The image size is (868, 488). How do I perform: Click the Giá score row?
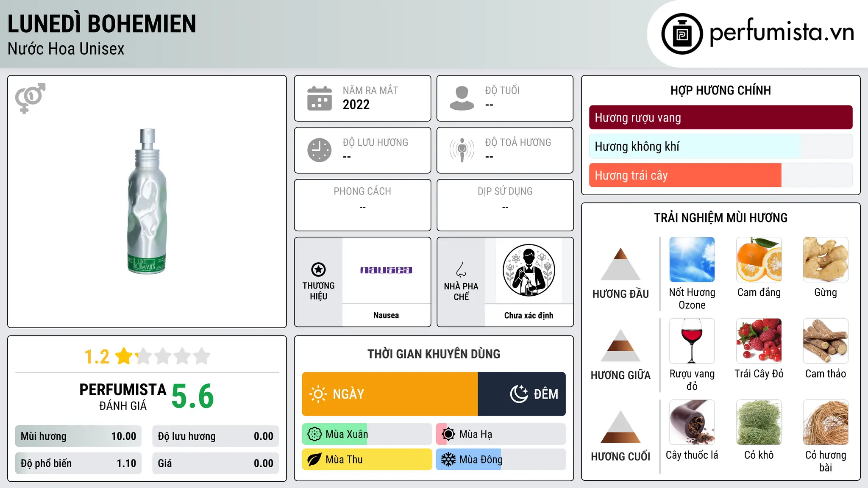click(x=215, y=463)
